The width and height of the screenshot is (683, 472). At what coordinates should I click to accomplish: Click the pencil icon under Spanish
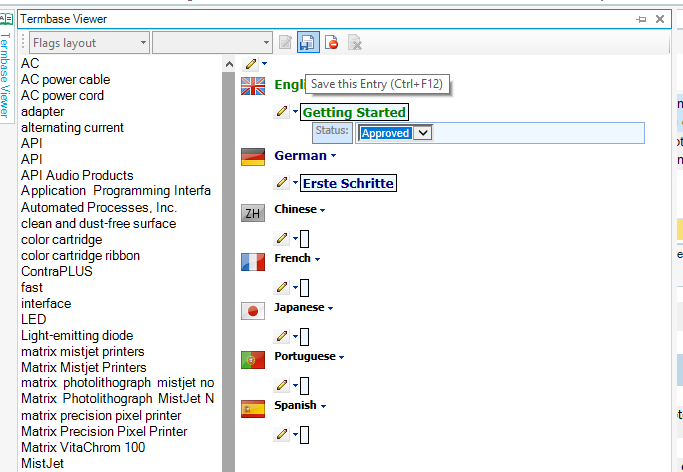point(283,434)
